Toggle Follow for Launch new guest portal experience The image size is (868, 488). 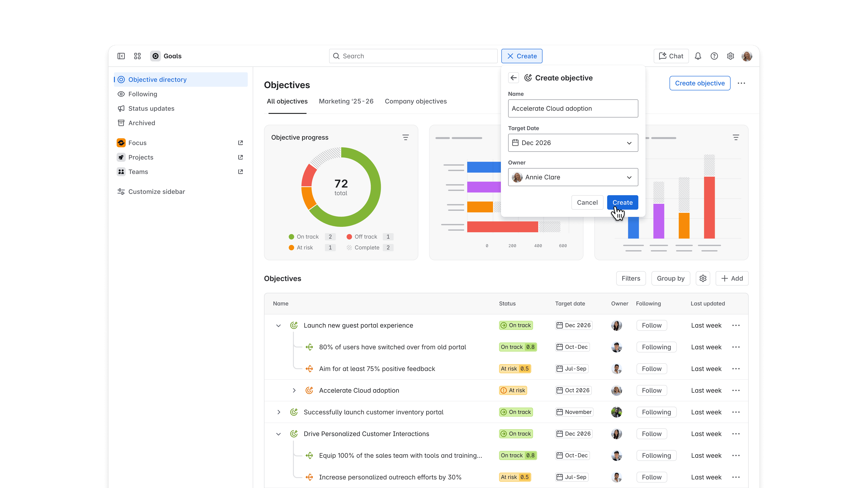651,325
